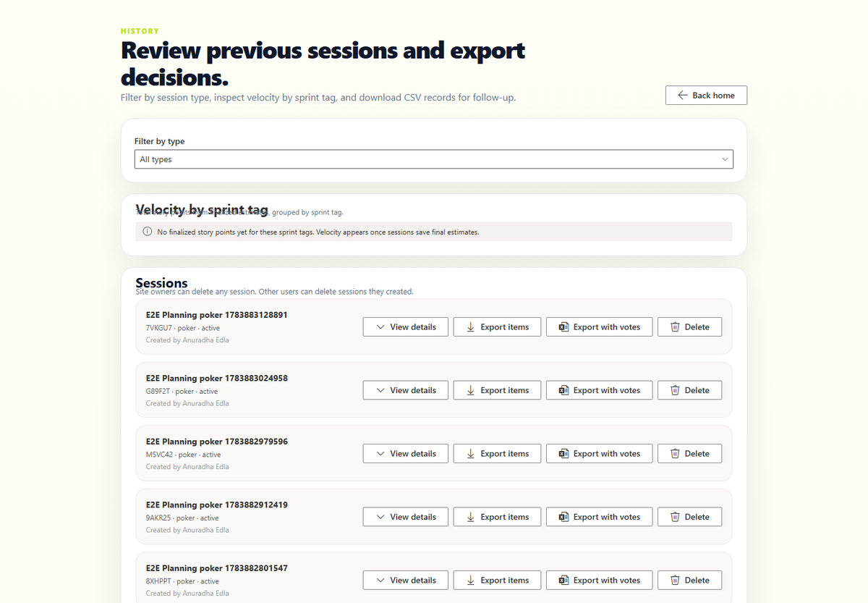Click the text 8XHPPT · poker · active

click(x=182, y=581)
